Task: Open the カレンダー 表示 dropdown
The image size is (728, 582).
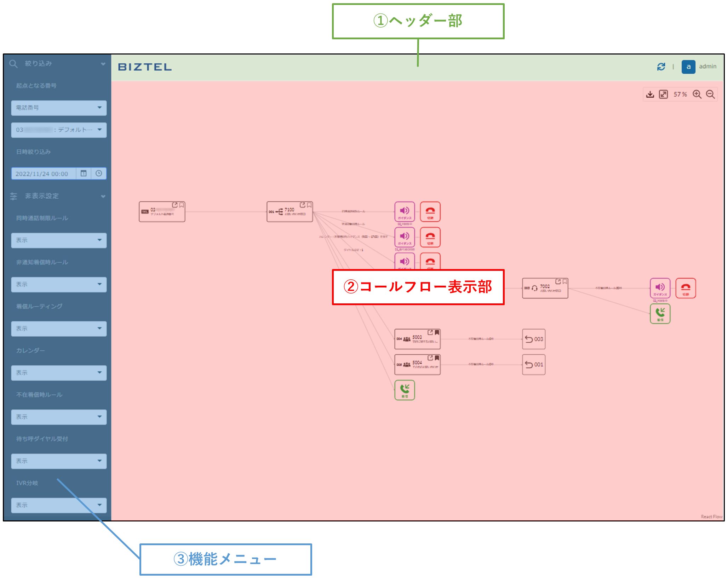Action: coord(59,373)
